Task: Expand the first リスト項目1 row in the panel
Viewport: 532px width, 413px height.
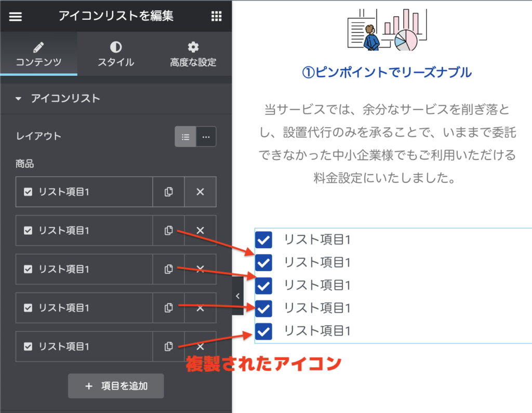Action: [84, 192]
